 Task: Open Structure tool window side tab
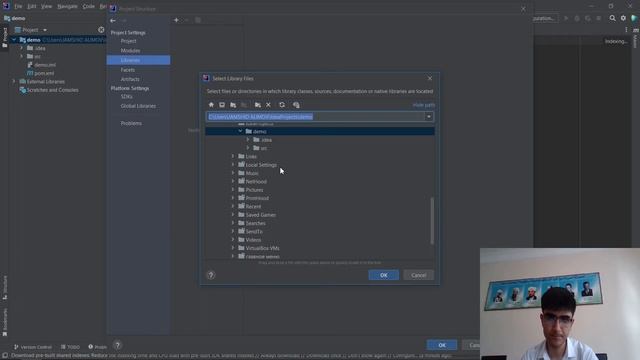click(x=5, y=287)
